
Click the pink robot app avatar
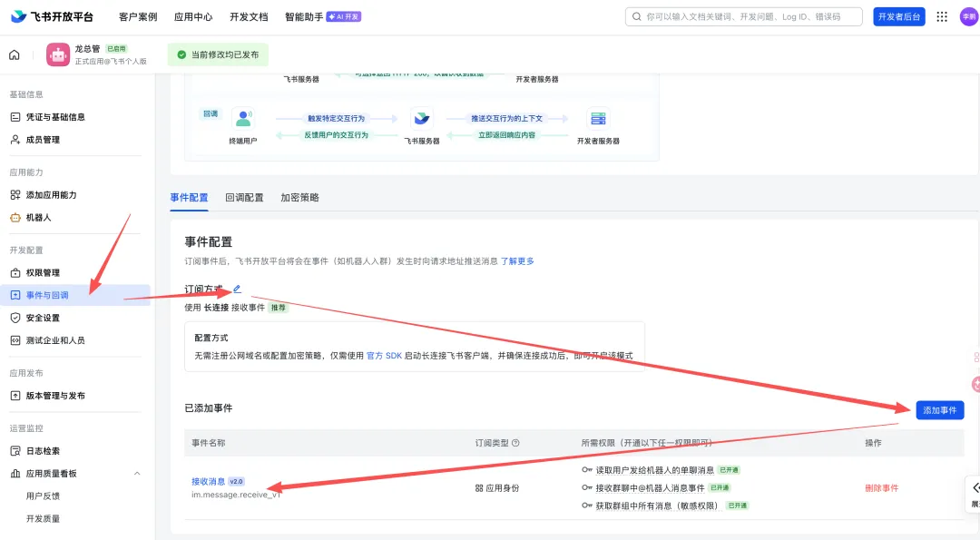pos(57,55)
